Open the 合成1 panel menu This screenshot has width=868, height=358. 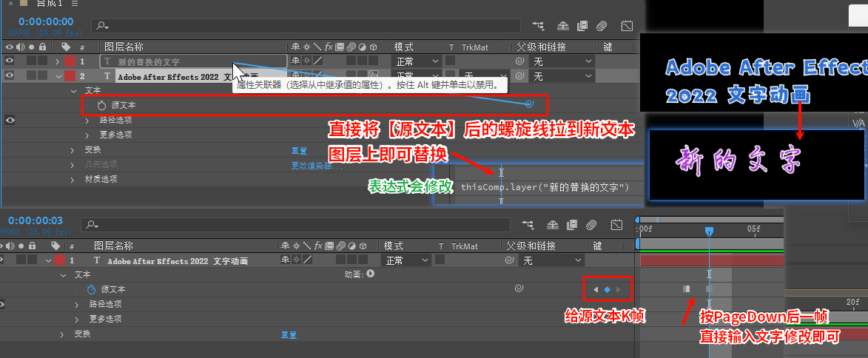coord(75,4)
